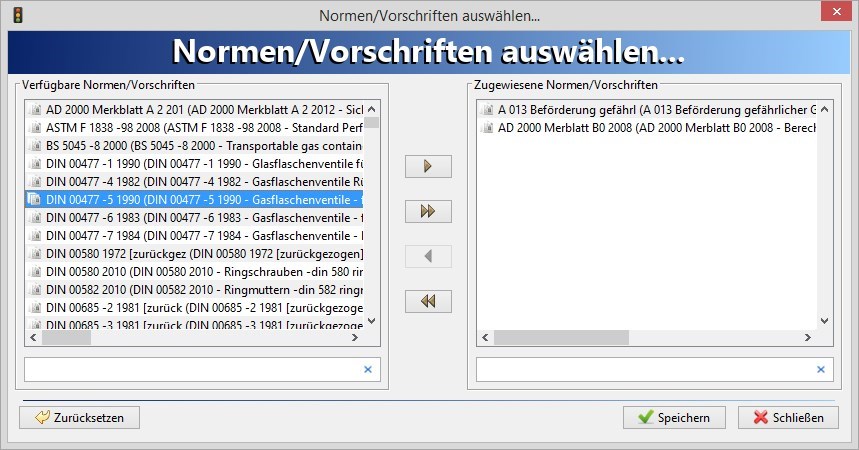
Task: Clear the assigned norms filter field
Action: [821, 369]
